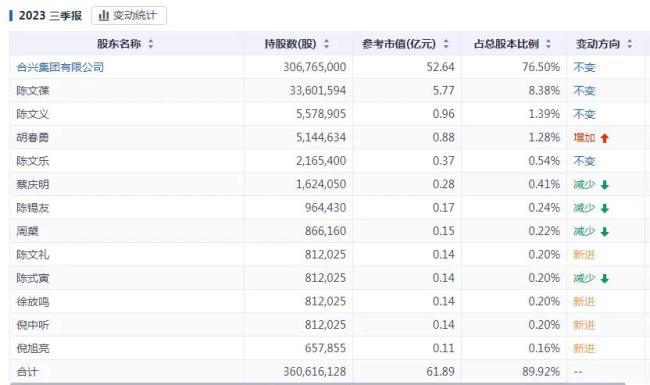Sort by 持股数(股) column arrows

coord(327,44)
